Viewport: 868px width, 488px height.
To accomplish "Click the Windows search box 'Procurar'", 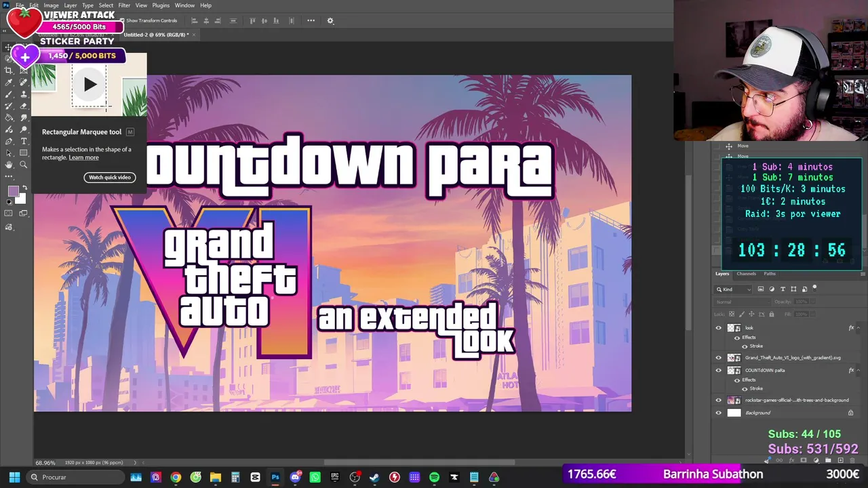I will (75, 477).
